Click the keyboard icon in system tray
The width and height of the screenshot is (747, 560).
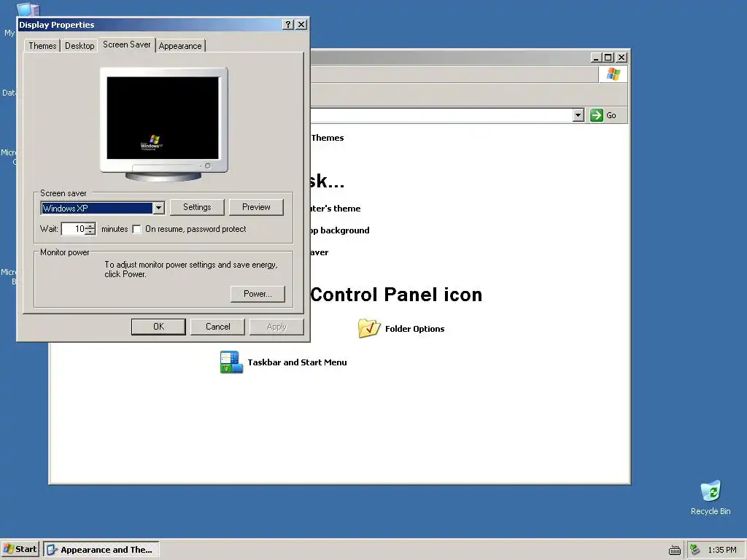675,550
